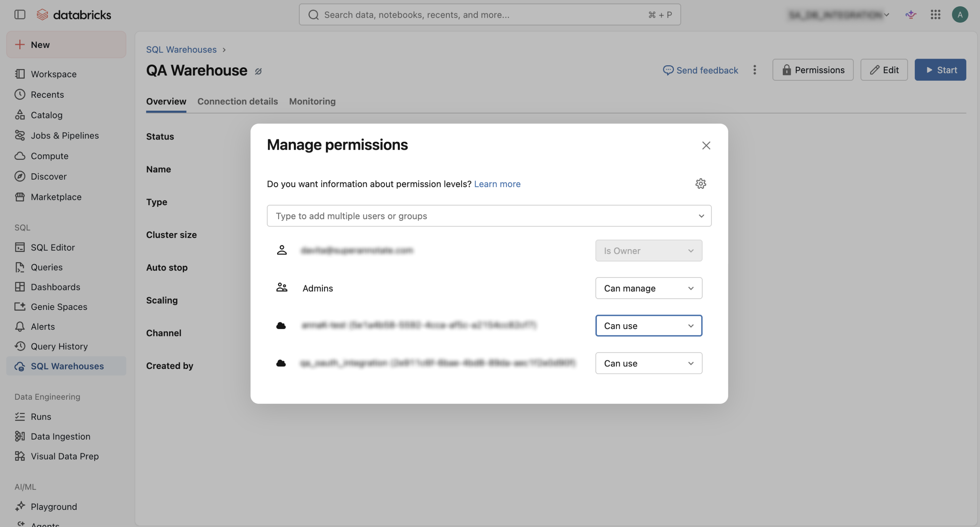Click the Created by label

170,366
